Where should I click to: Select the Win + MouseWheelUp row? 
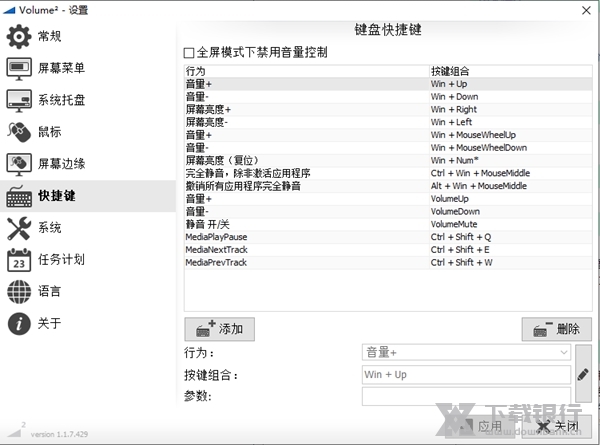point(388,135)
